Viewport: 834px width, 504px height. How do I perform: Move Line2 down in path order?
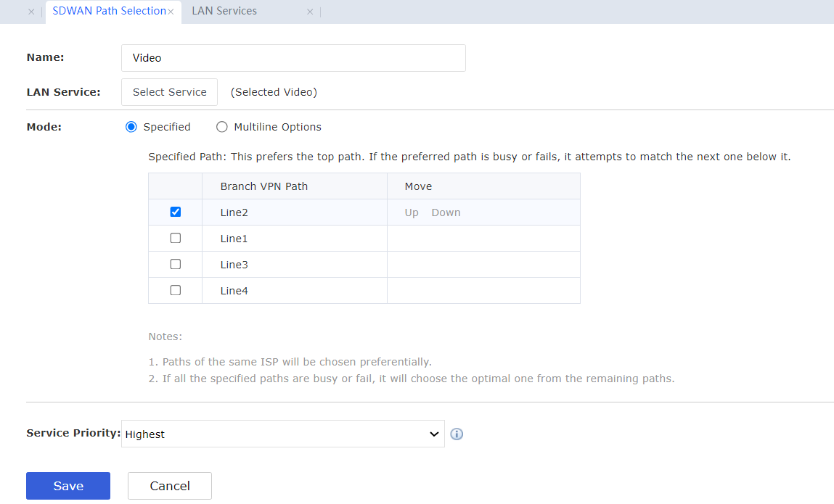pos(446,212)
